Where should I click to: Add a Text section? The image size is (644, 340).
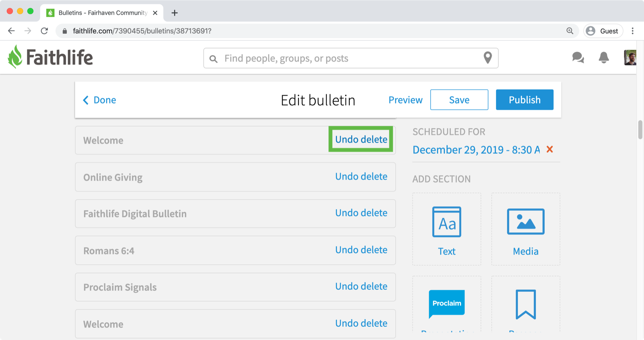[447, 229]
